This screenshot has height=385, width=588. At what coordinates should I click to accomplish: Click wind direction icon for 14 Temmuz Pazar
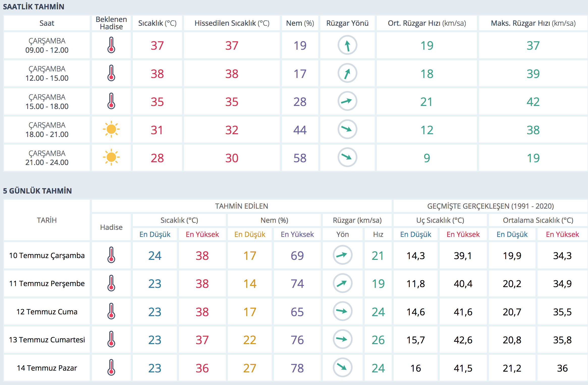[x=342, y=368]
